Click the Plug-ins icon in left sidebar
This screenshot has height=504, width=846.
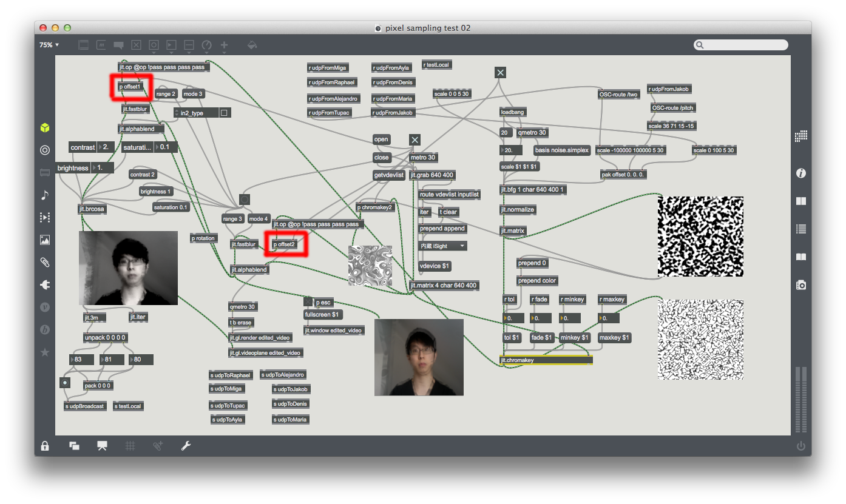[x=45, y=284]
